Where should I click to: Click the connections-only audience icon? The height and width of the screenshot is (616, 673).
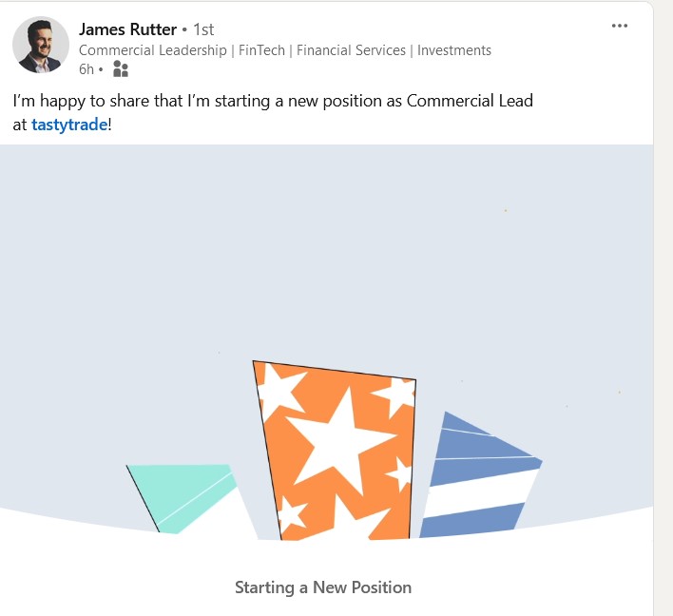[120, 69]
